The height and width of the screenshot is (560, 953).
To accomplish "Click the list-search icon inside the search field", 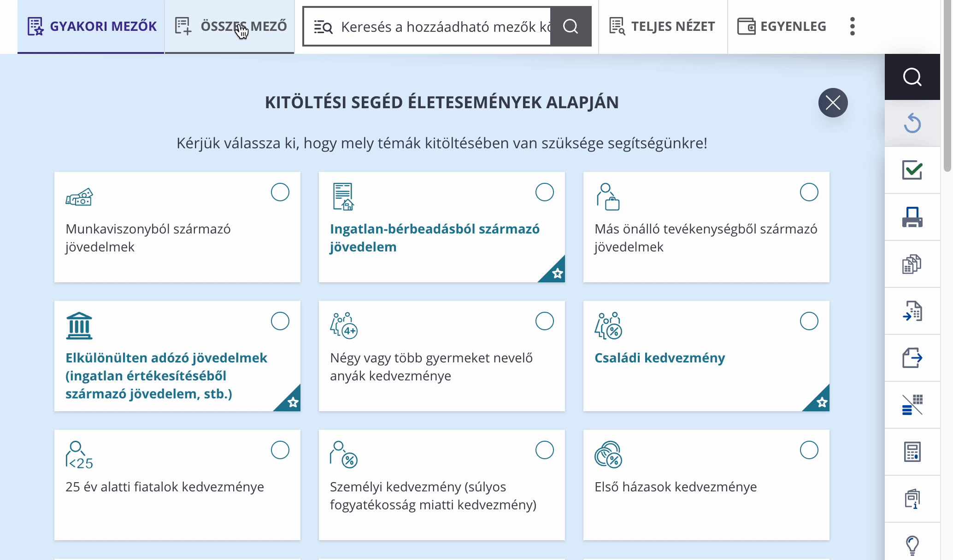I will click(x=323, y=27).
